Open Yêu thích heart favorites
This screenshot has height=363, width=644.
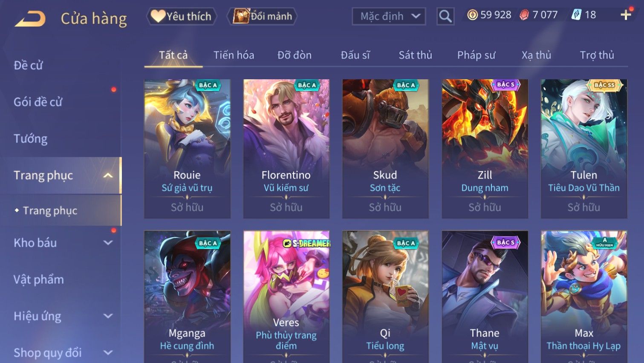pyautogui.click(x=182, y=16)
